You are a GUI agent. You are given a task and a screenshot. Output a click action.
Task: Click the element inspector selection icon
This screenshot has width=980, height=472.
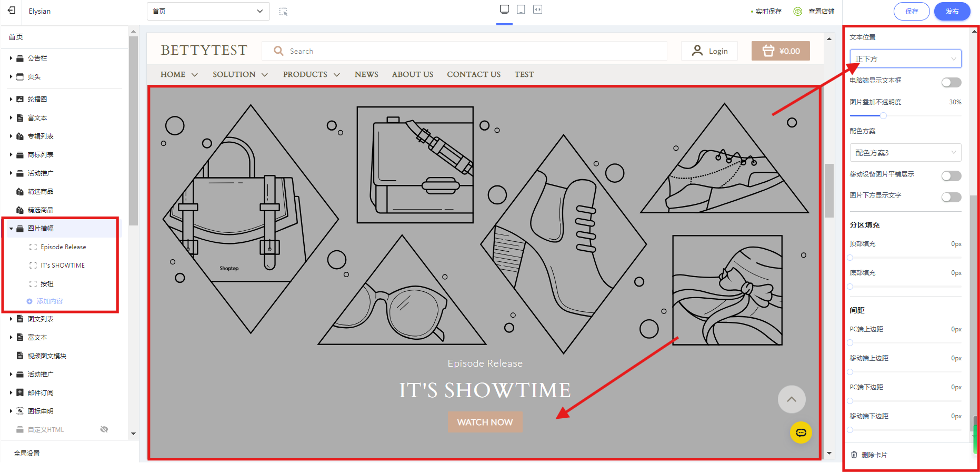pos(283,12)
